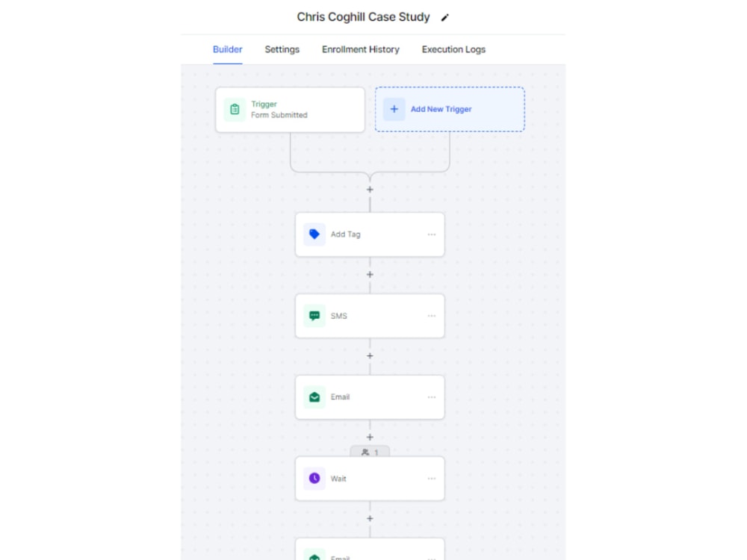The image size is (747, 560).
Task: Click the Add New Trigger button
Action: point(450,109)
